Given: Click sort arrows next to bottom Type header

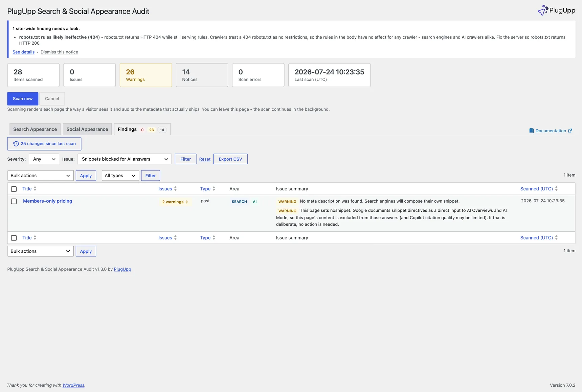Looking at the screenshot, I should (x=214, y=238).
